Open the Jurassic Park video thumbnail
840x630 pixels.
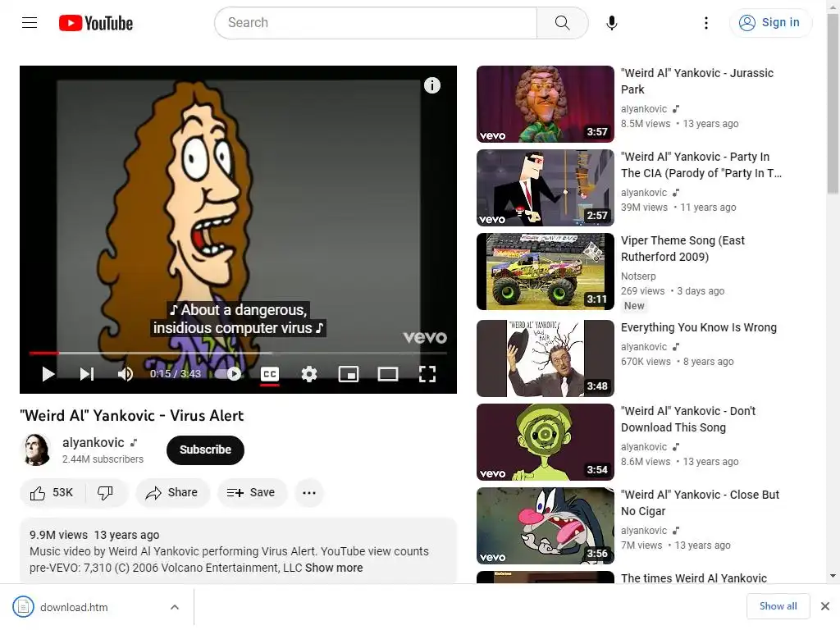(x=546, y=104)
